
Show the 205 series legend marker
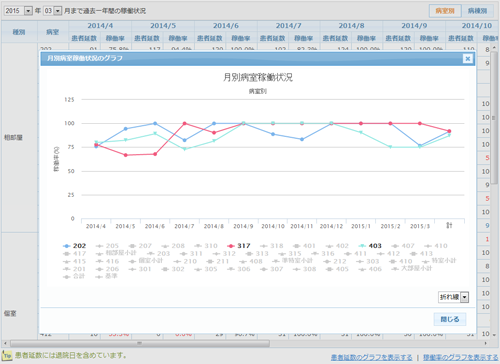pyautogui.click(x=107, y=246)
